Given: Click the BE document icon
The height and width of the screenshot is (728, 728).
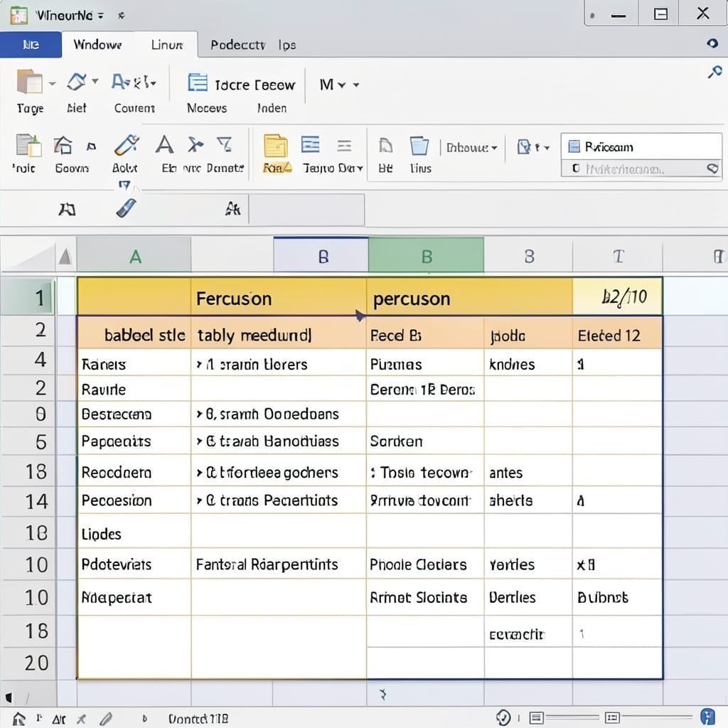Looking at the screenshot, I should coord(385,145).
